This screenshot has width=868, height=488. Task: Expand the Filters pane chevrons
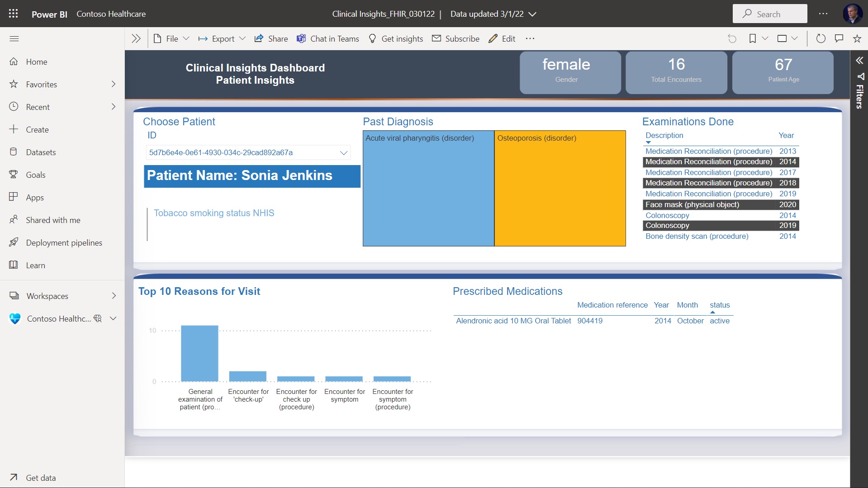(x=859, y=61)
